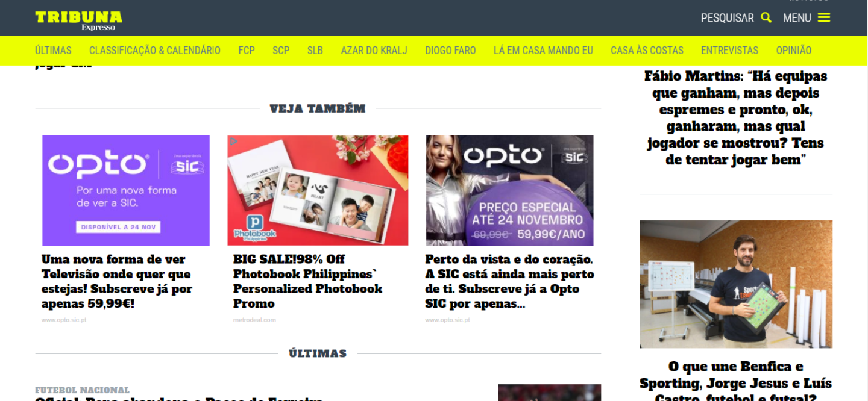This screenshot has width=868, height=401.
Task: Open the hamburger MENU icon
Action: click(824, 17)
